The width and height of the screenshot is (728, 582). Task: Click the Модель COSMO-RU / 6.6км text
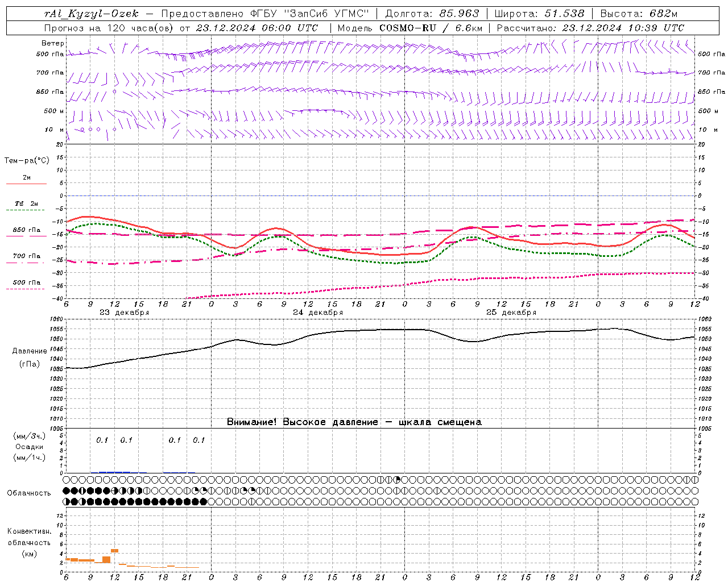tap(410, 28)
